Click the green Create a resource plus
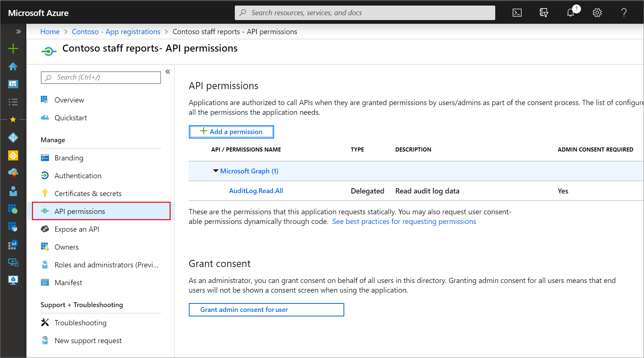644x358 pixels. 13,49
